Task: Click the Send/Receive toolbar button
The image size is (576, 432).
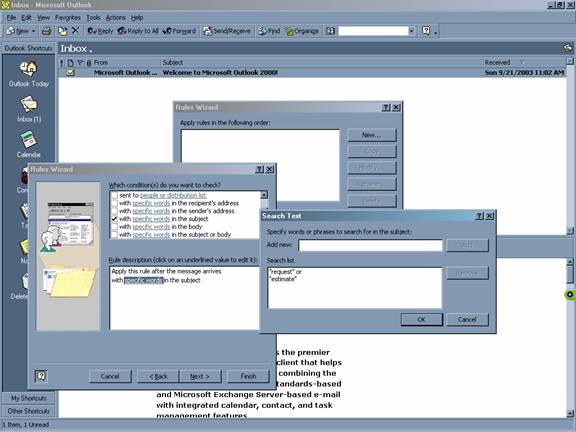Action: tap(227, 31)
